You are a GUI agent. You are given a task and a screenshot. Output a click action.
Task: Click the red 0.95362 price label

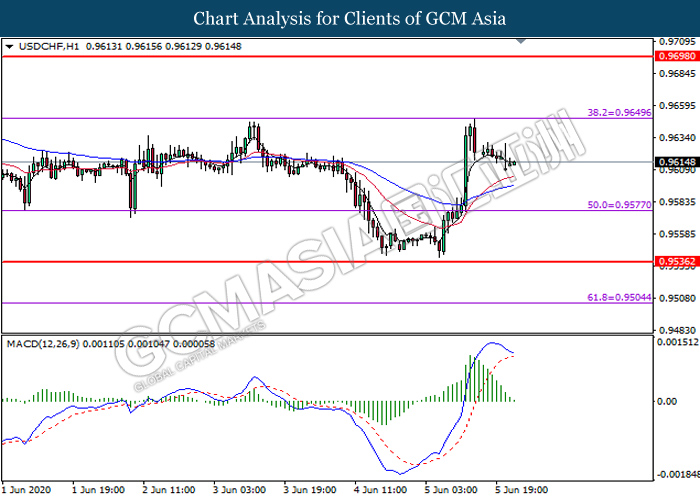(677, 262)
